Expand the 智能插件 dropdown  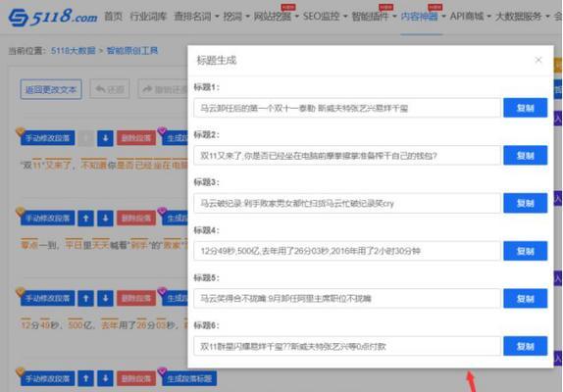(x=374, y=16)
